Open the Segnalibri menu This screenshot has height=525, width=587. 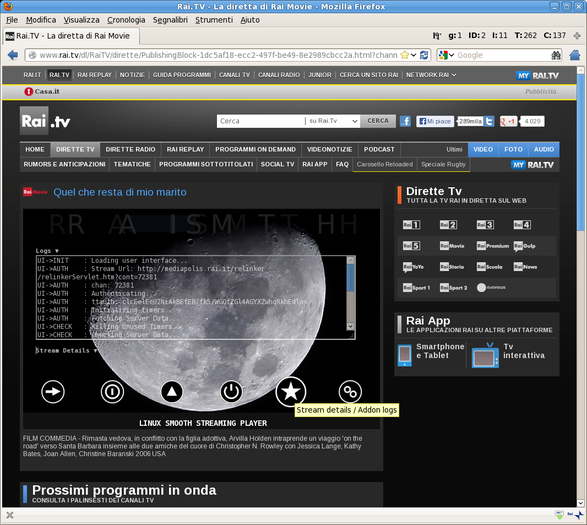170,20
